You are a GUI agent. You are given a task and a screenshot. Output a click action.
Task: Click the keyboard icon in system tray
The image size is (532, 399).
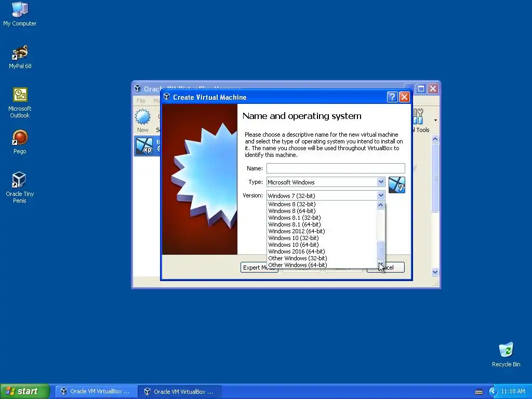(478, 392)
